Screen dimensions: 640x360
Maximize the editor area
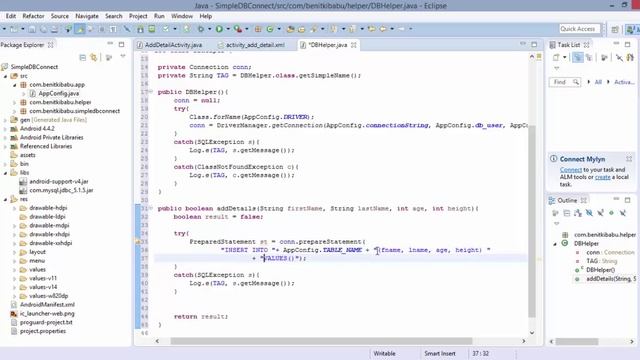534,44
